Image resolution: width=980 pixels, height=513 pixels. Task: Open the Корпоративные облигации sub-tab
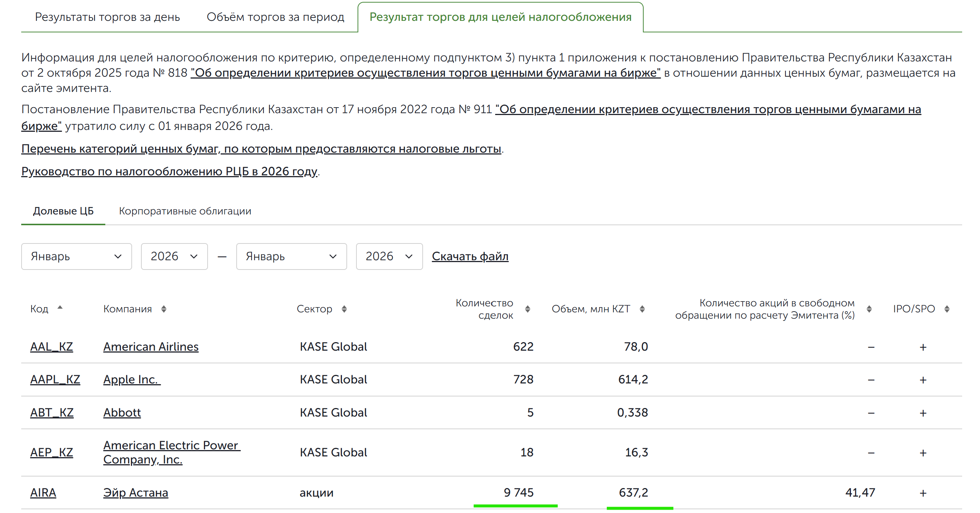pos(185,211)
